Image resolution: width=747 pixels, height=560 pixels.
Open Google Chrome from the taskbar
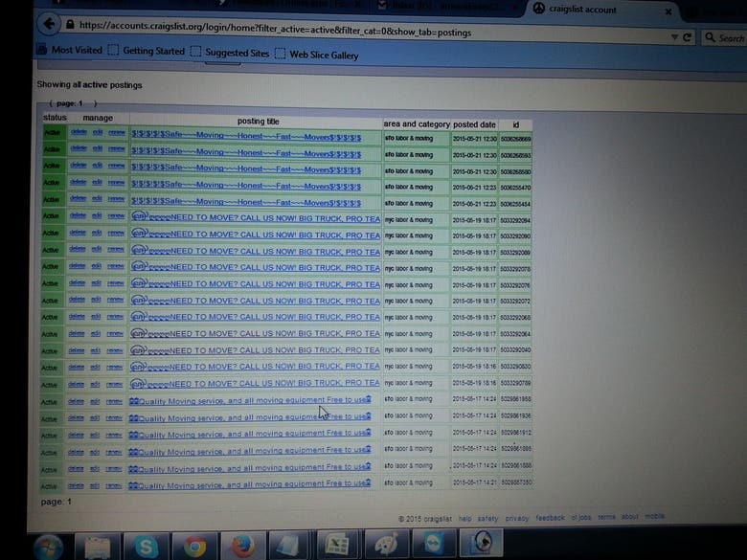pos(194,547)
